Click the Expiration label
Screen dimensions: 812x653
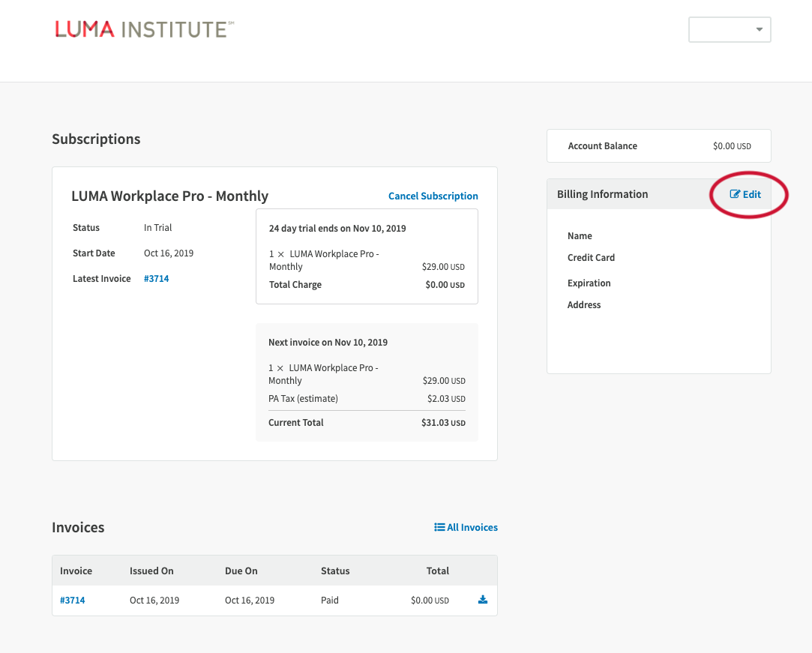pos(589,283)
